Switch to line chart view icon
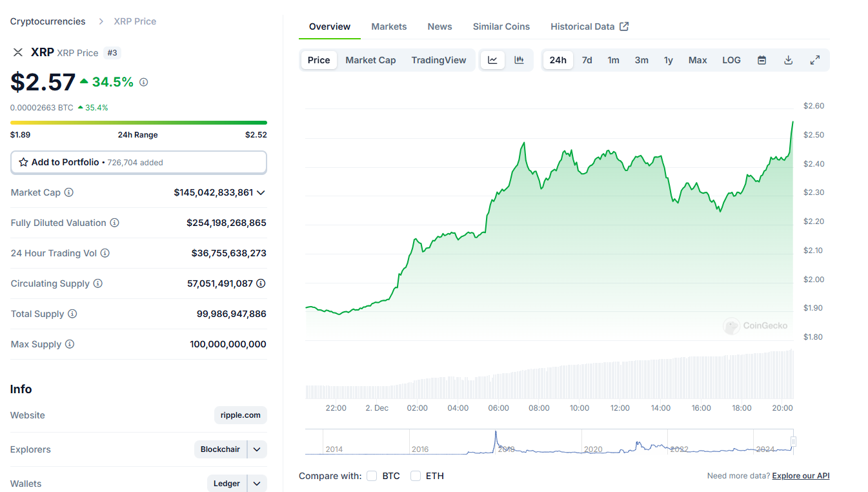Image resolution: width=868 pixels, height=492 pixels. click(492, 60)
